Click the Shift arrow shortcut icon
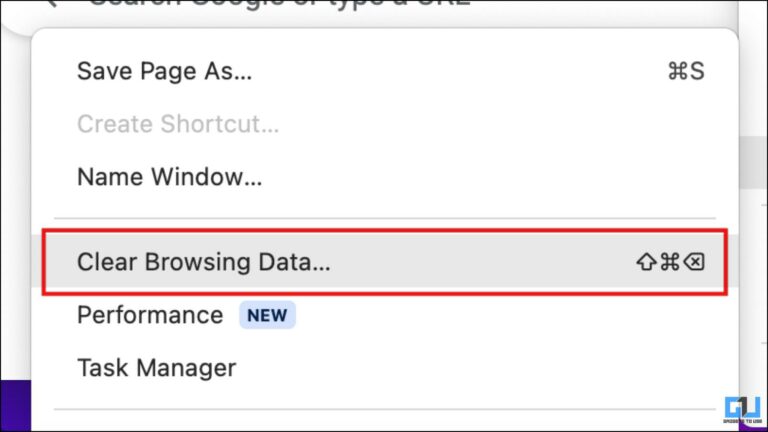Image resolution: width=768 pixels, height=432 pixels. pyautogui.click(x=645, y=262)
